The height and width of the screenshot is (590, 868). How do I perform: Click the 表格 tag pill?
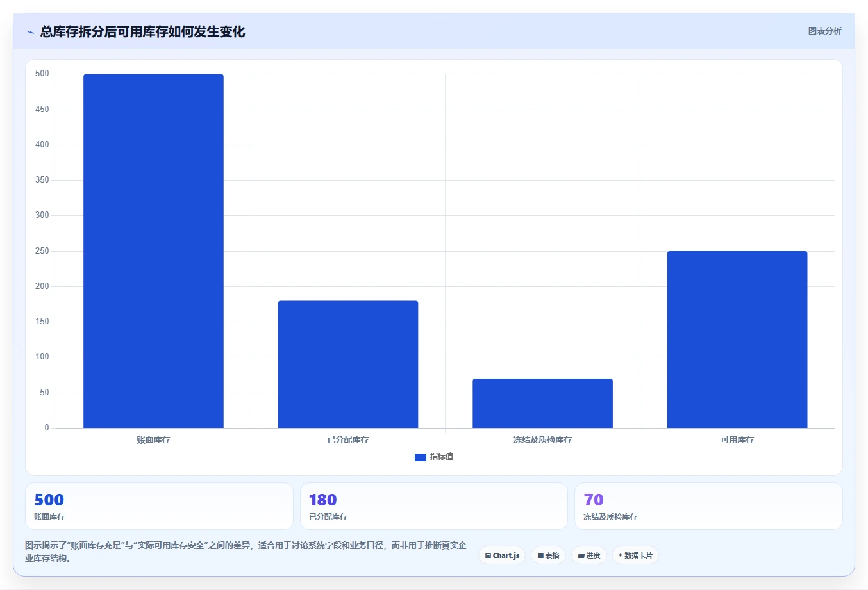click(x=548, y=555)
